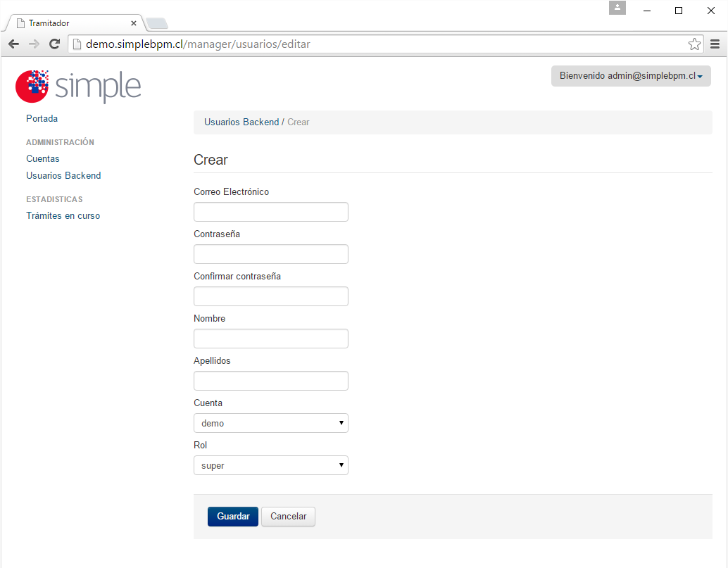This screenshot has width=728, height=568.
Task: Maximize the browser window
Action: pos(678,11)
